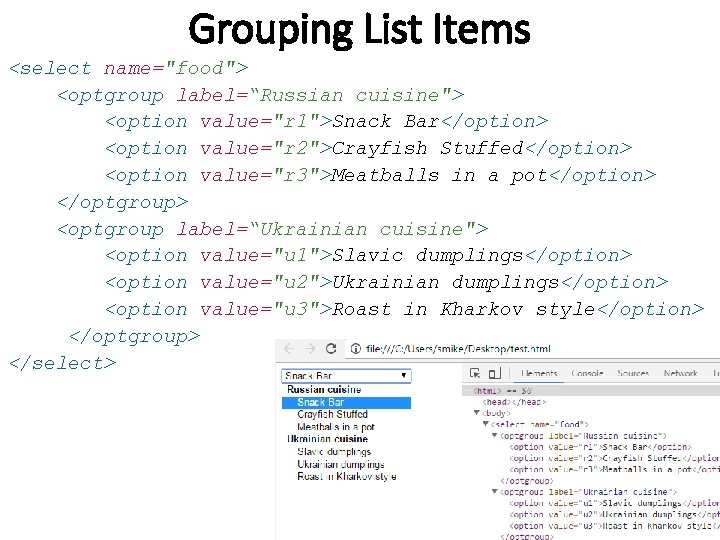720x540 pixels.
Task: Switch to the Network tab
Action: pos(681,373)
